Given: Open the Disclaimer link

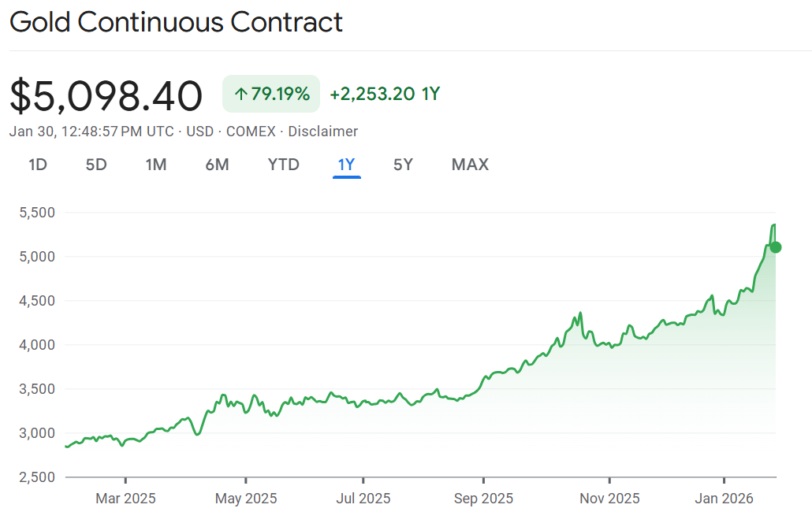Looking at the screenshot, I should click(x=322, y=132).
